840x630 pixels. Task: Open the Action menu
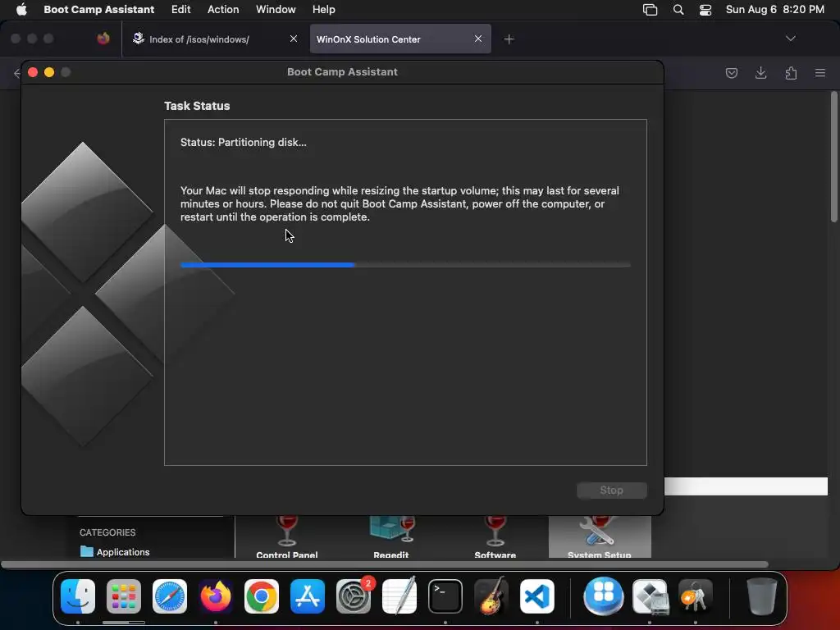[x=223, y=10]
